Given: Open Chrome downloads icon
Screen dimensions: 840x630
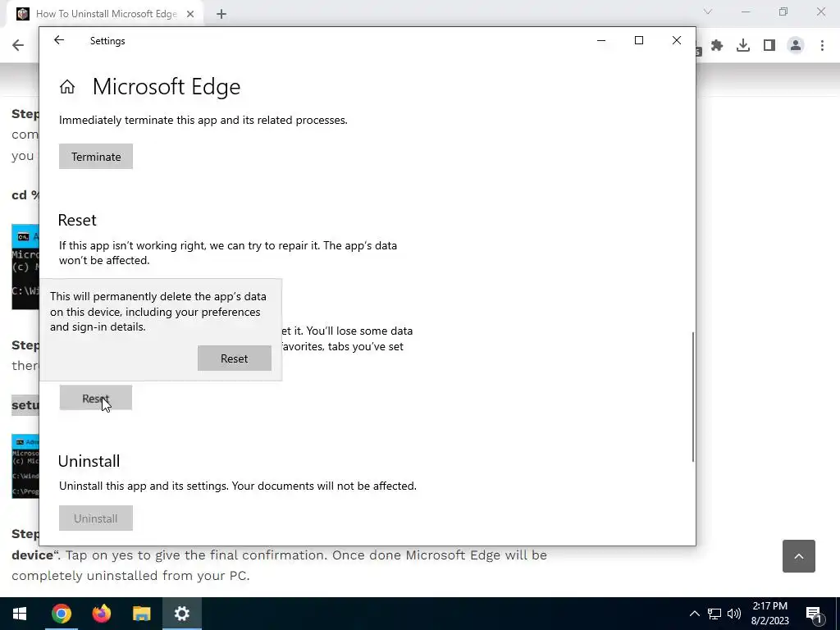Looking at the screenshot, I should 743,46.
